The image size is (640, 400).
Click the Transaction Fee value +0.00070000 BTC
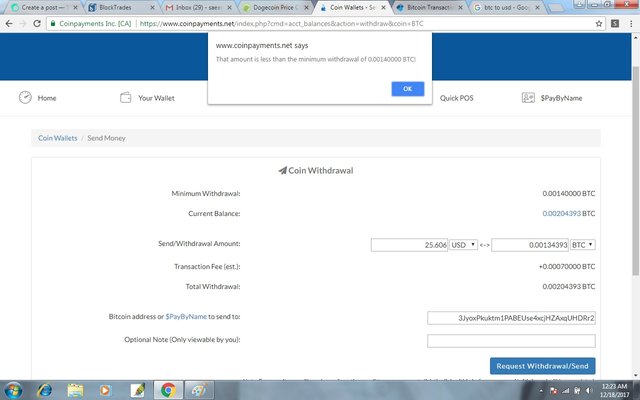[x=567, y=267]
